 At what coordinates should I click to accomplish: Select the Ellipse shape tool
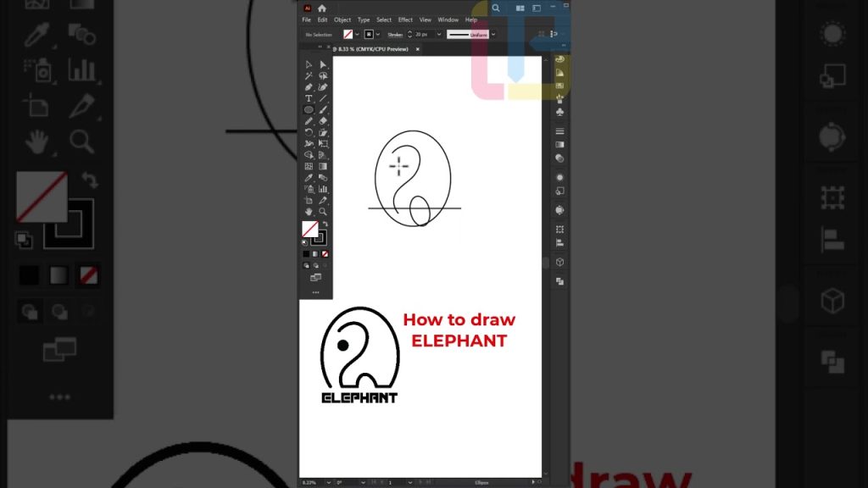309,109
